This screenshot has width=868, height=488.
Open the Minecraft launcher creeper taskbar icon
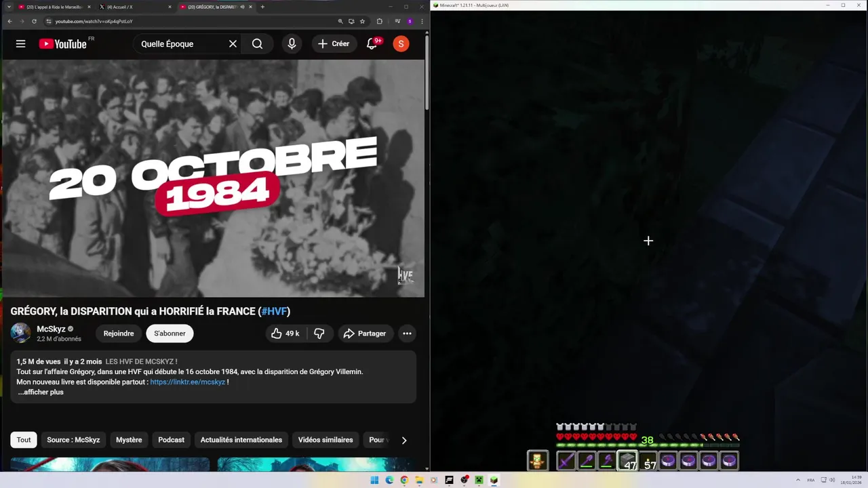[479, 480]
